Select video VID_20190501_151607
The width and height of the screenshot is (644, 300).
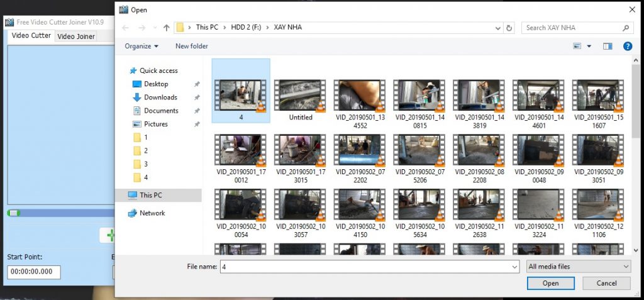[x=598, y=104]
